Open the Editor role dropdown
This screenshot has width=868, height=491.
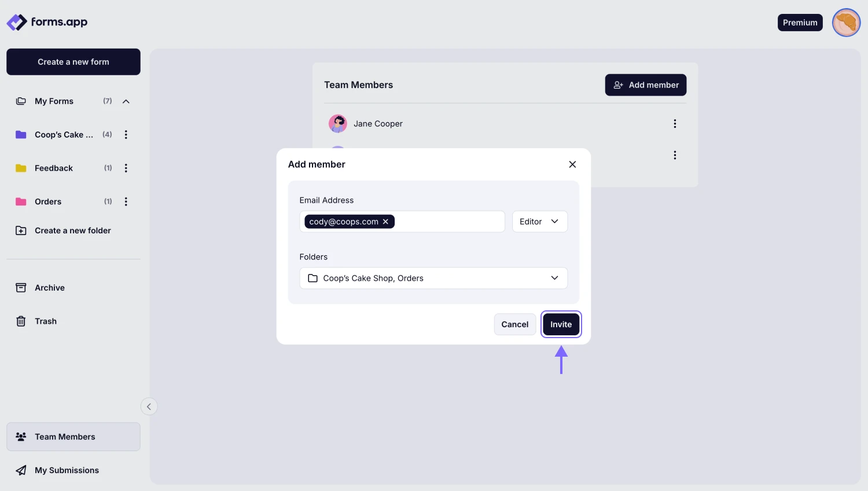coord(539,221)
